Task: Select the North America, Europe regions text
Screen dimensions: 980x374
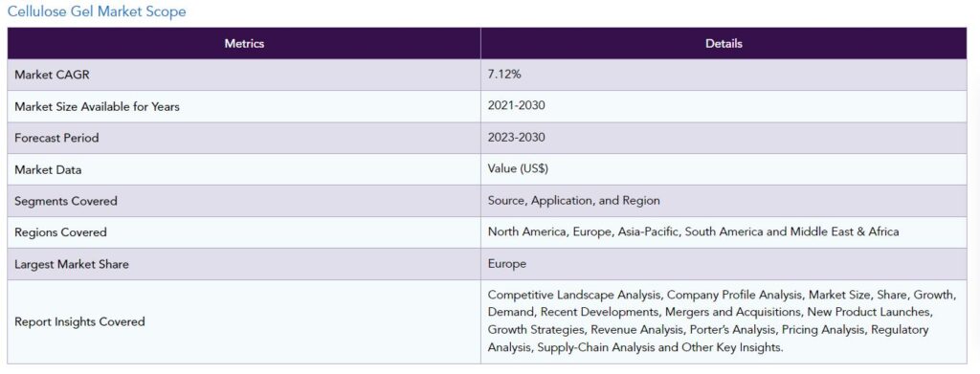Action: (693, 231)
